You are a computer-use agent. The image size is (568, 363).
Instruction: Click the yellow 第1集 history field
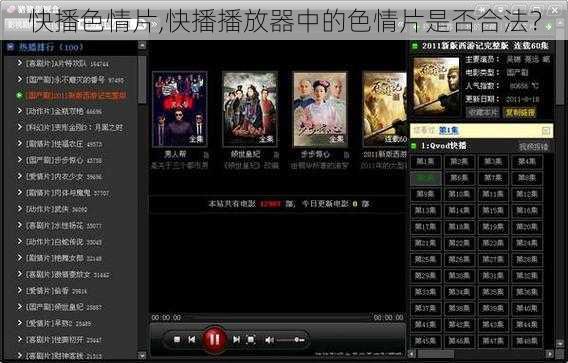point(481,131)
